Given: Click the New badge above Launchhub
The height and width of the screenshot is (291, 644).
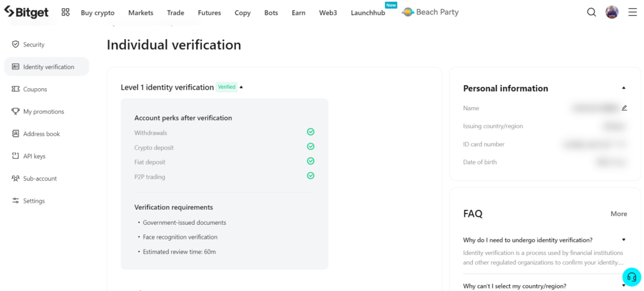Looking at the screenshot, I should click(x=391, y=4).
